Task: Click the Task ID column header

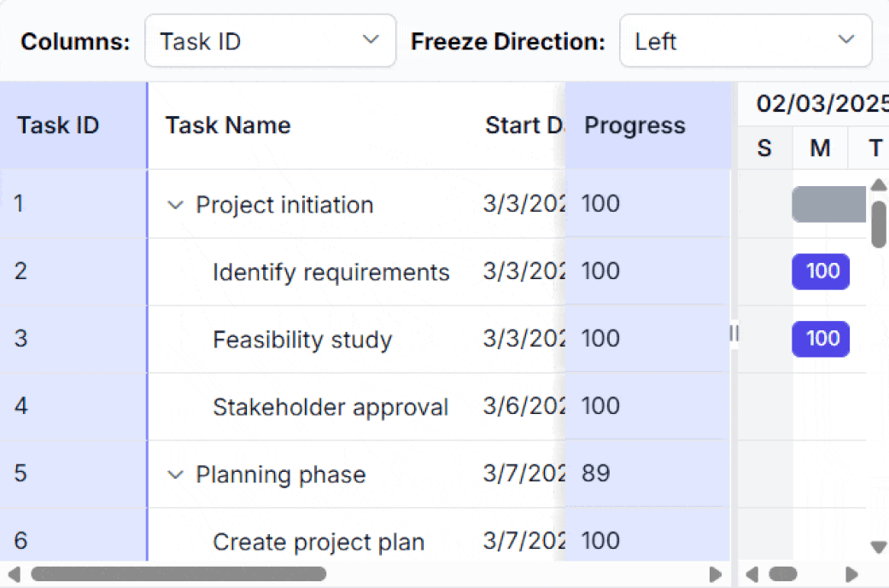Action: pos(58,125)
